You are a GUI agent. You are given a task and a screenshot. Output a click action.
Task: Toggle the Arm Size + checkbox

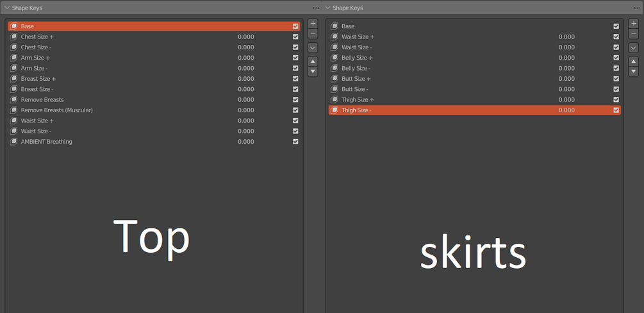[x=295, y=58]
